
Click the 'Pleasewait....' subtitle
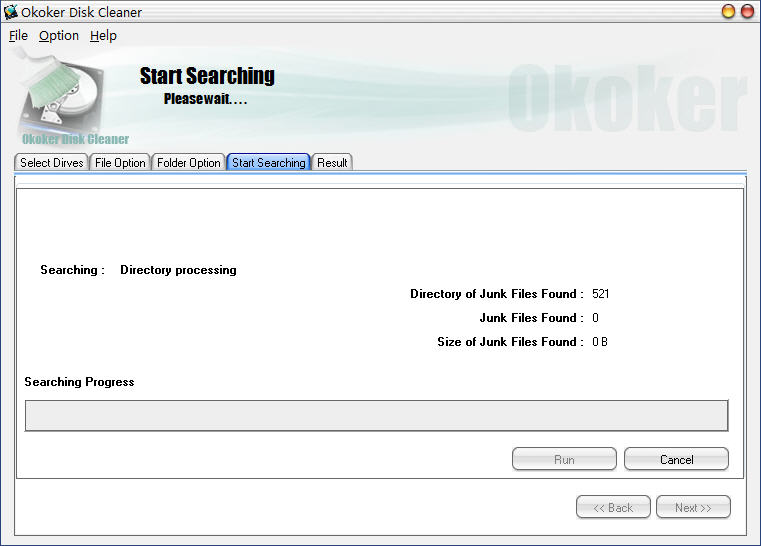click(x=205, y=99)
